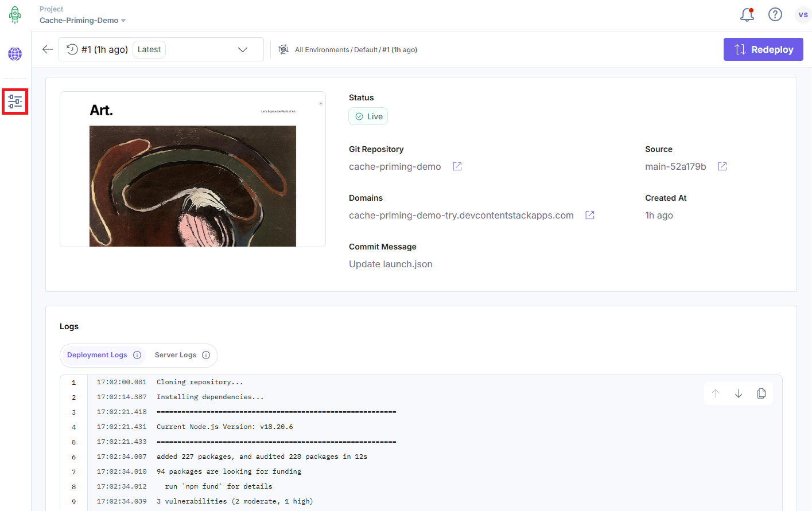This screenshot has height=511, width=812.
Task: Click the '1h ago' Created At value
Action: point(659,215)
